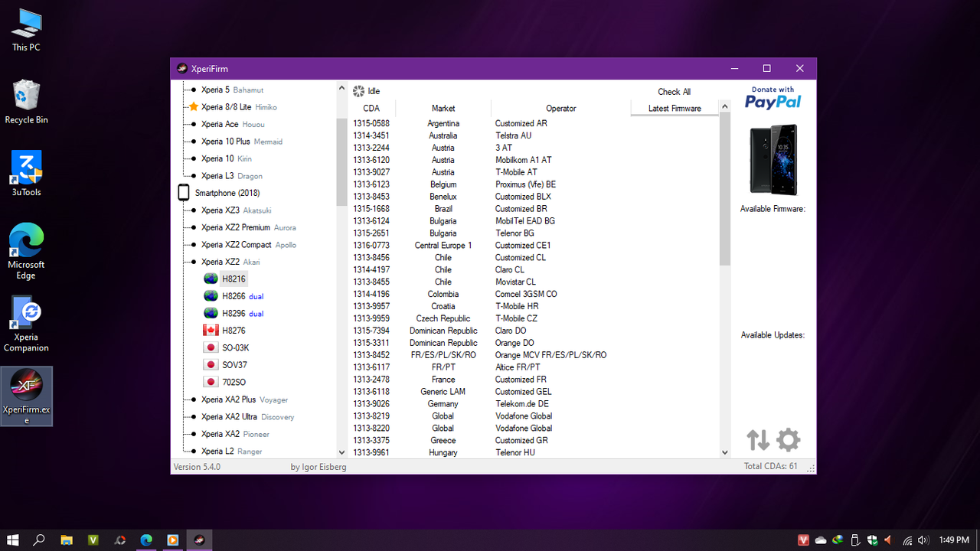The width and height of the screenshot is (980, 551).
Task: Select the H8266 dual model
Action: coord(234,296)
